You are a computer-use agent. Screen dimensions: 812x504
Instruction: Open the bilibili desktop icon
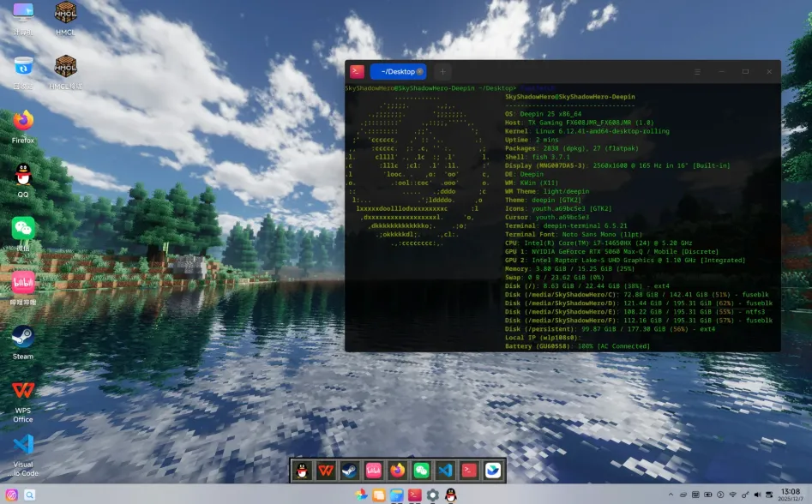[23, 283]
